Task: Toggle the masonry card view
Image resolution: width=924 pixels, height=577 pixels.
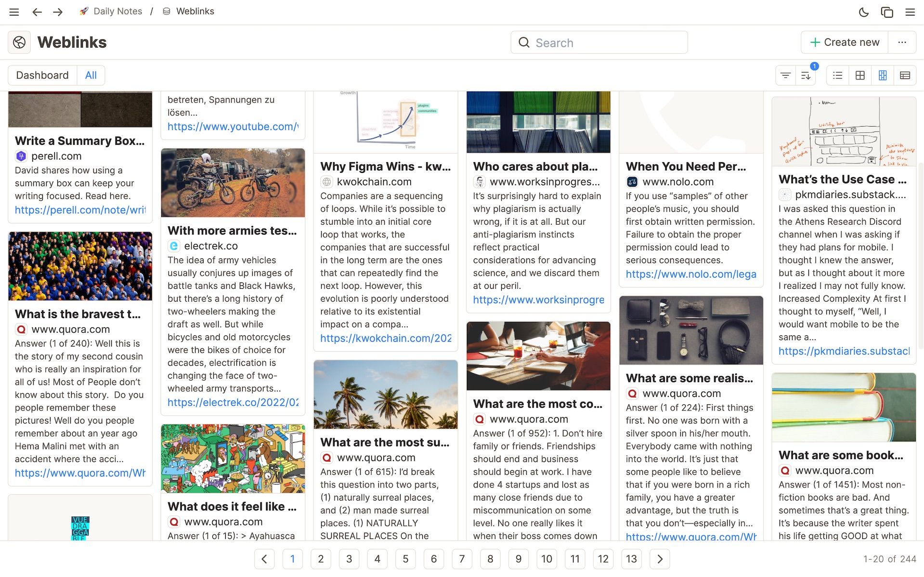Action: pos(882,75)
